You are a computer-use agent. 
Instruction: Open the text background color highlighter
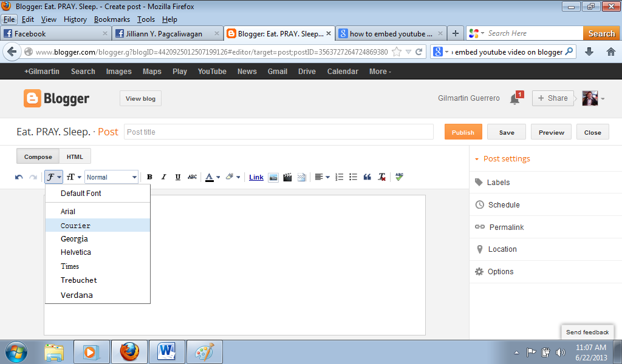[x=233, y=177]
